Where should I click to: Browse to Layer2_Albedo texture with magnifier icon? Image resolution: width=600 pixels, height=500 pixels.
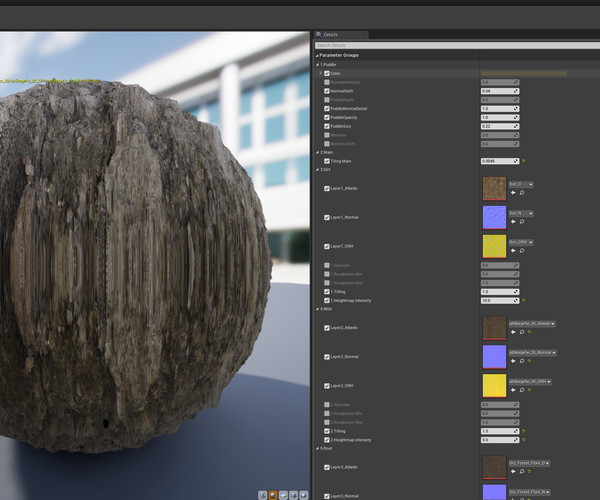[x=522, y=332]
